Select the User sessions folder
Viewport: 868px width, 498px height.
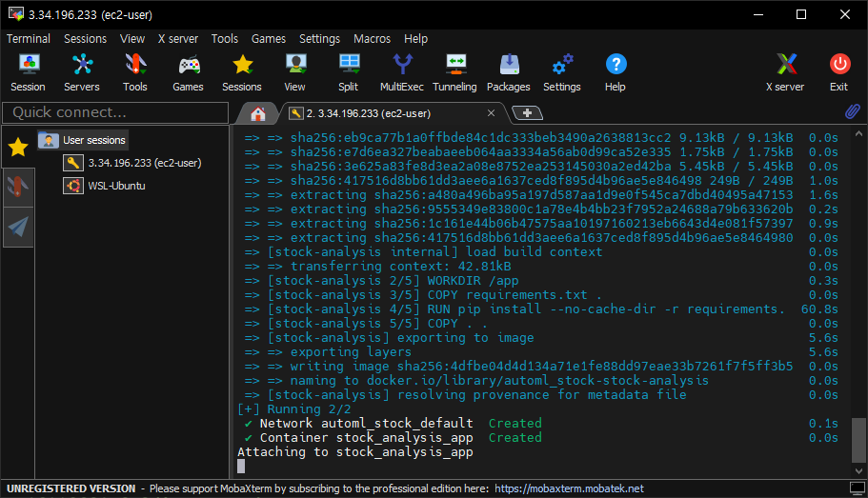pos(83,140)
